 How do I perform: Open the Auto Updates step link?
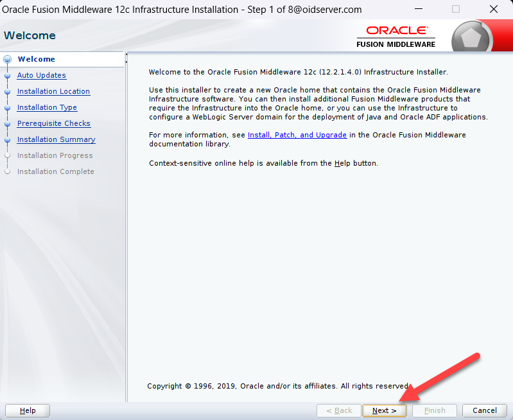[41, 75]
